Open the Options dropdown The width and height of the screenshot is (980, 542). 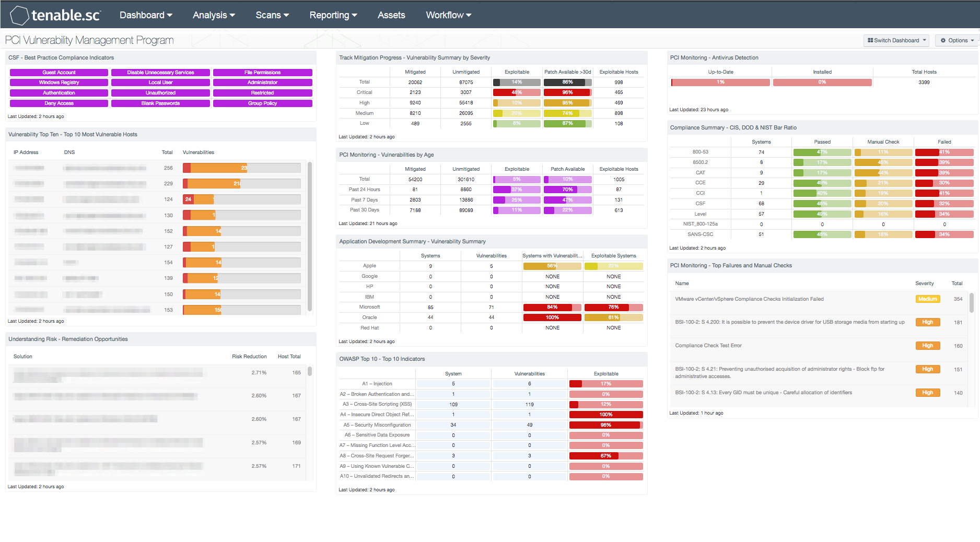957,40
